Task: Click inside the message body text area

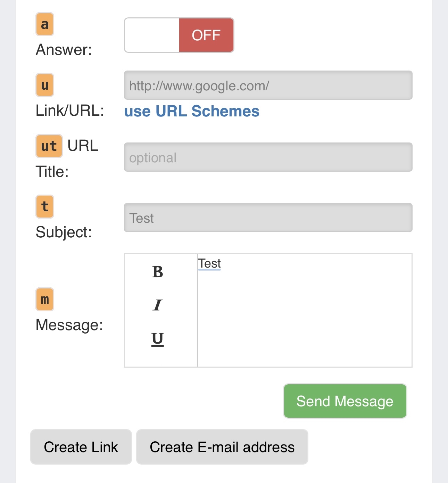Action: click(305, 310)
